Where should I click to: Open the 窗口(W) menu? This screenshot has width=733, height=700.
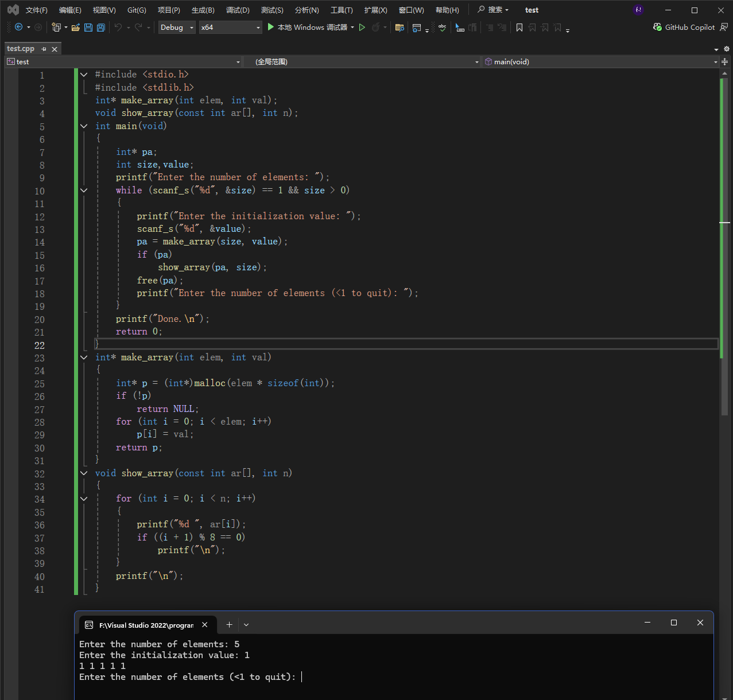click(x=412, y=10)
